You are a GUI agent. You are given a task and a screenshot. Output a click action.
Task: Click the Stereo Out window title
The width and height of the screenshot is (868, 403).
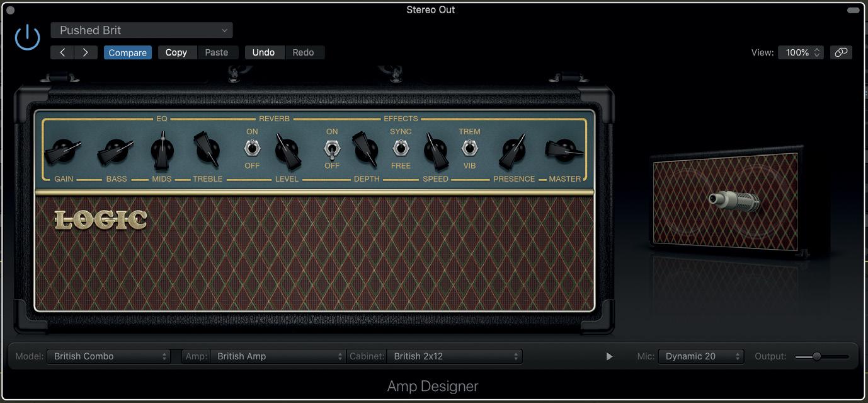[431, 9]
